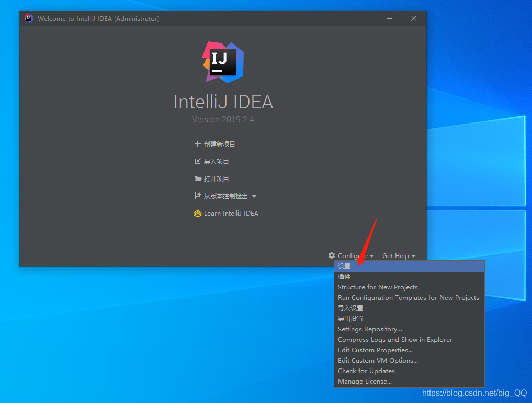Click the large IntelliJ IDEA logo

(x=223, y=62)
